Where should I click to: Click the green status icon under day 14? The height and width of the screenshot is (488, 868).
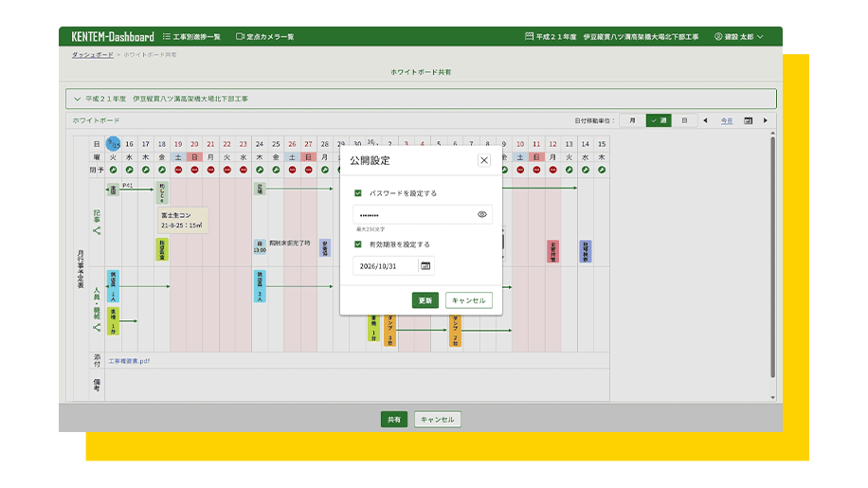[585, 170]
